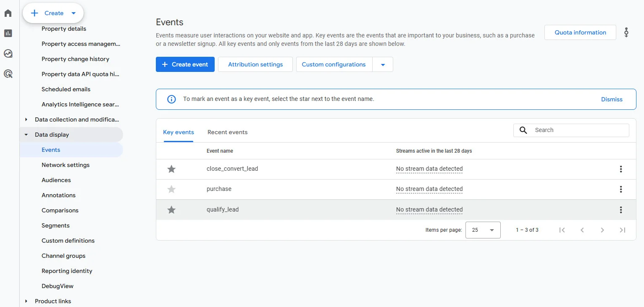Click the info icon in the notification banner
644x307 pixels.
[171, 99]
